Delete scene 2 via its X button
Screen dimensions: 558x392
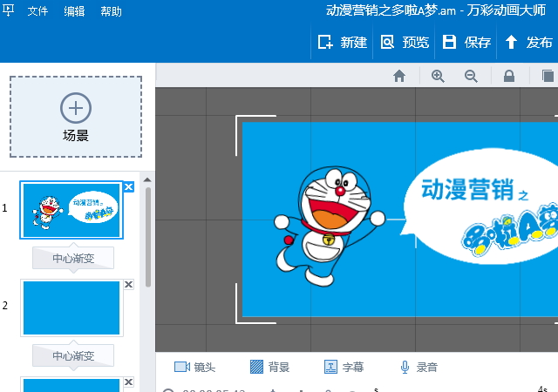click(x=128, y=285)
